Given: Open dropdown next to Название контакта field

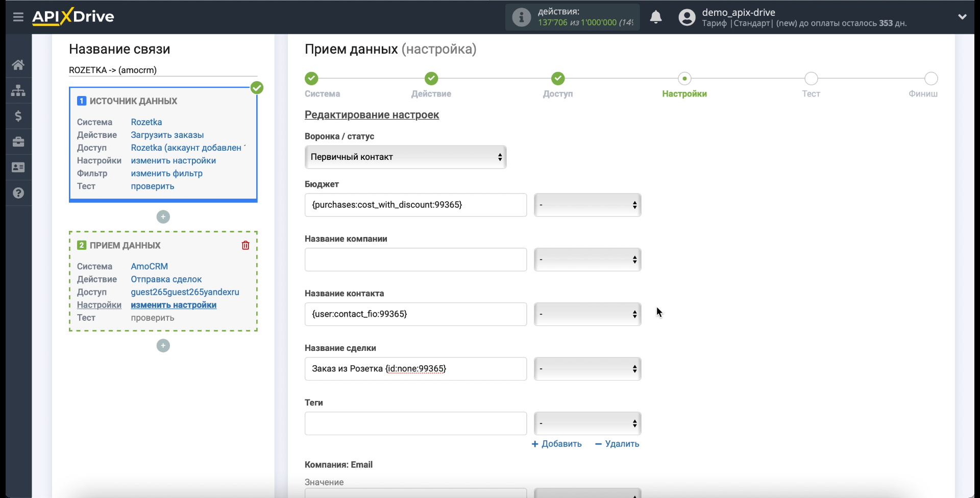Looking at the screenshot, I should coord(587,314).
